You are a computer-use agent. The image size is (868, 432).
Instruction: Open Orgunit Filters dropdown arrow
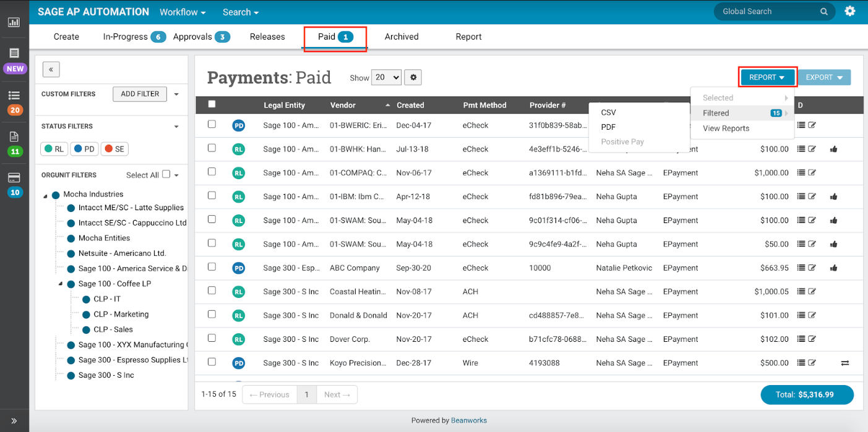[x=176, y=176]
